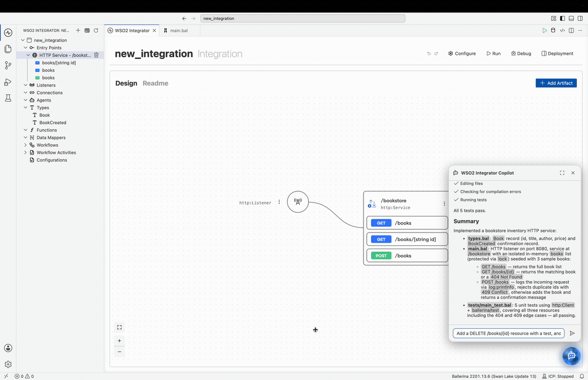Screen dimensions: 588x380
Task: Refresh the integration project tree
Action: tap(96, 30)
